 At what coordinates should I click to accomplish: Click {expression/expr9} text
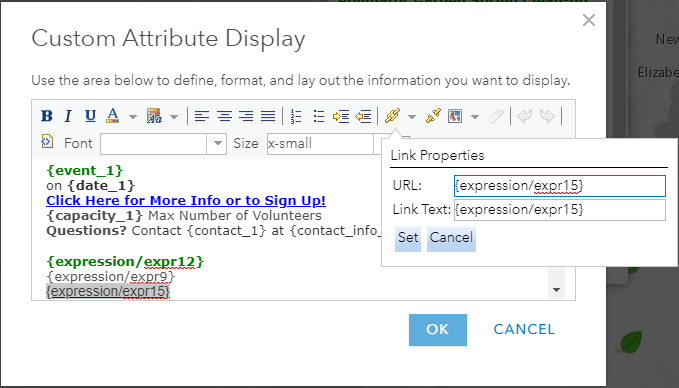tap(110, 276)
